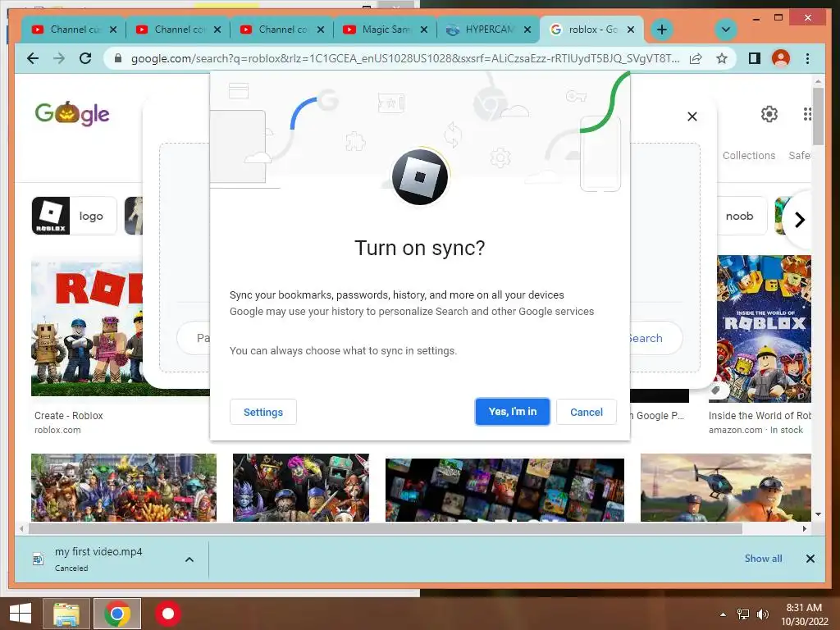The width and height of the screenshot is (840, 630).
Task: Switch to the HYPERCAM tab
Action: (489, 30)
